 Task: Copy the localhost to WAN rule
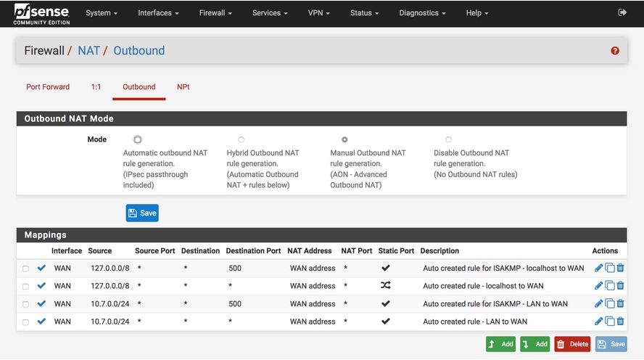coord(610,286)
